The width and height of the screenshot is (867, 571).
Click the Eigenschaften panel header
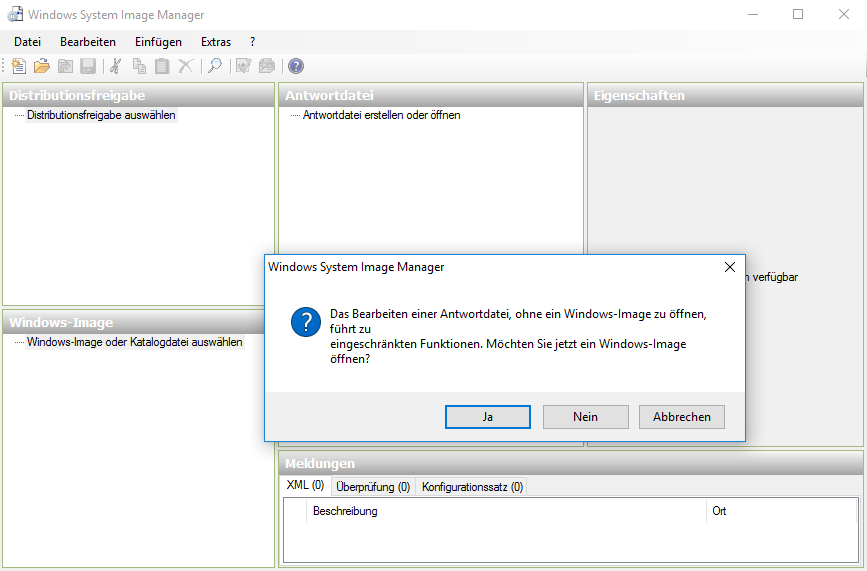tap(725, 96)
